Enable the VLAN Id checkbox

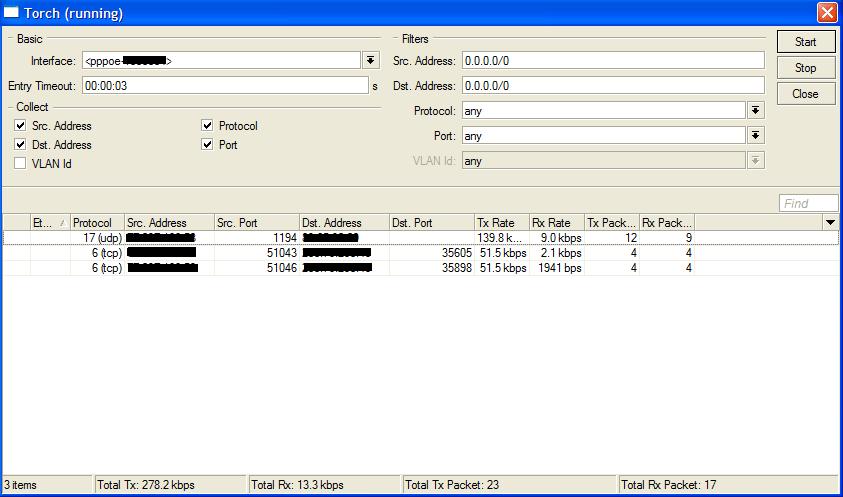point(20,164)
